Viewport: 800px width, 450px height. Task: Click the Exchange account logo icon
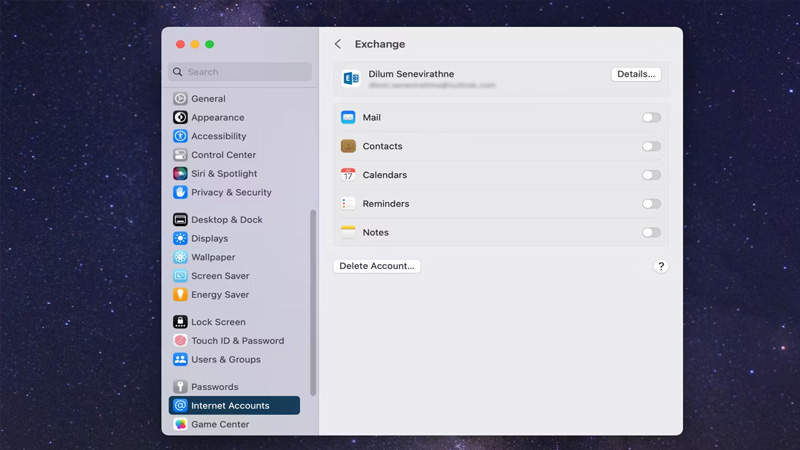click(x=351, y=78)
